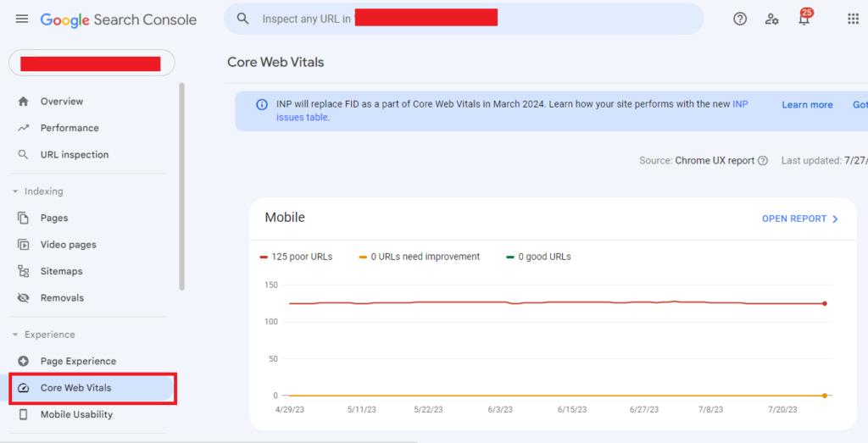
Task: Click Learn more in the banner
Action: (807, 104)
